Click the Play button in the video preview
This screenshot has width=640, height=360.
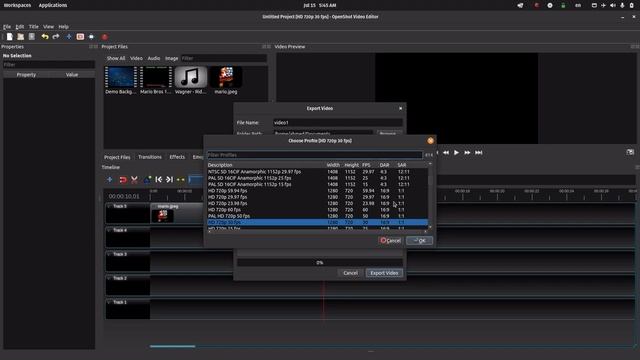[x=456, y=153]
